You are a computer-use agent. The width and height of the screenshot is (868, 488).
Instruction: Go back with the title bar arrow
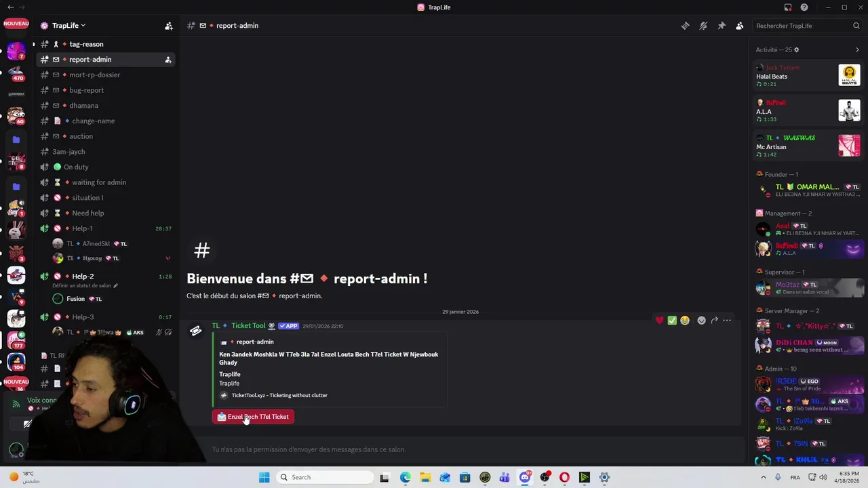(10, 7)
